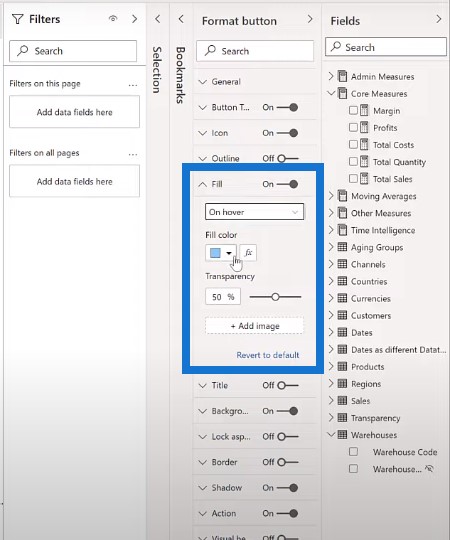Image resolution: width=450 pixels, height=540 pixels.
Task: Click the Aging Groups table icon
Action: pos(342,247)
